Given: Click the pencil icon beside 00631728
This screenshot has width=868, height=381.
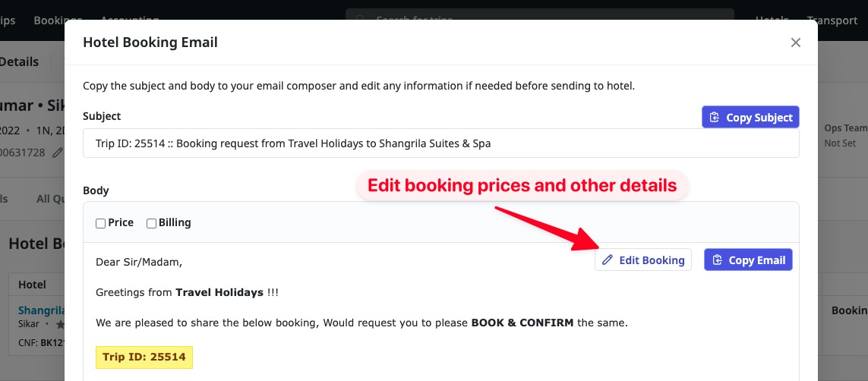Looking at the screenshot, I should pos(57,153).
